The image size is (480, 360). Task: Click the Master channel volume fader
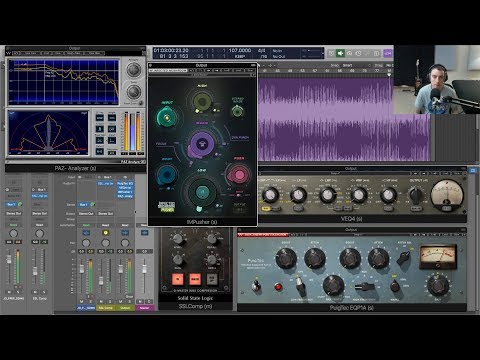144,268
